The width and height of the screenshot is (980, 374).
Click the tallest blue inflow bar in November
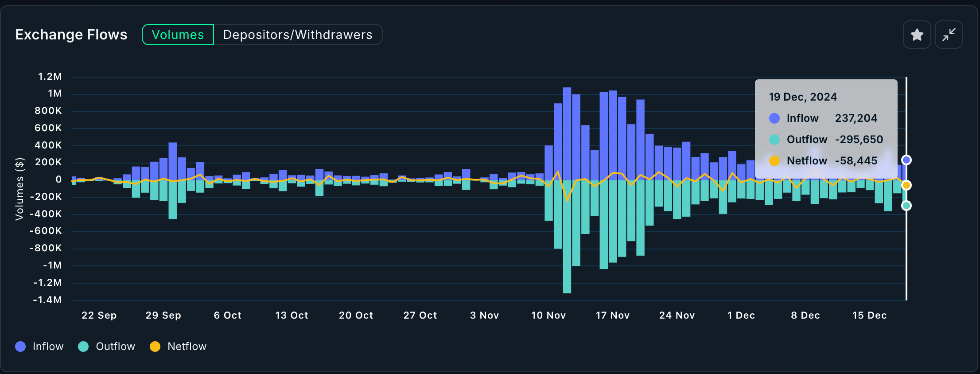click(567, 133)
